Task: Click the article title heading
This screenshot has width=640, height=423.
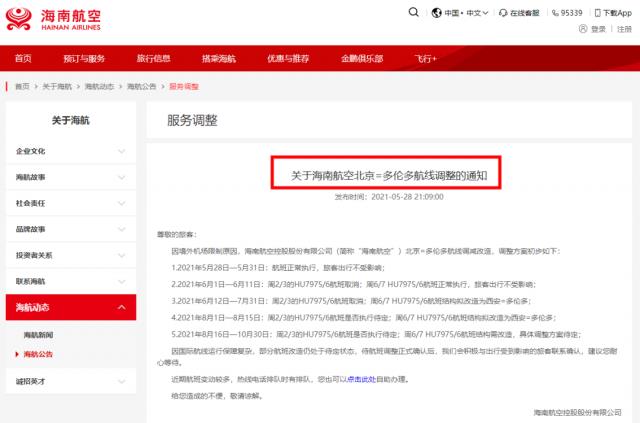Action: pyautogui.click(x=386, y=174)
